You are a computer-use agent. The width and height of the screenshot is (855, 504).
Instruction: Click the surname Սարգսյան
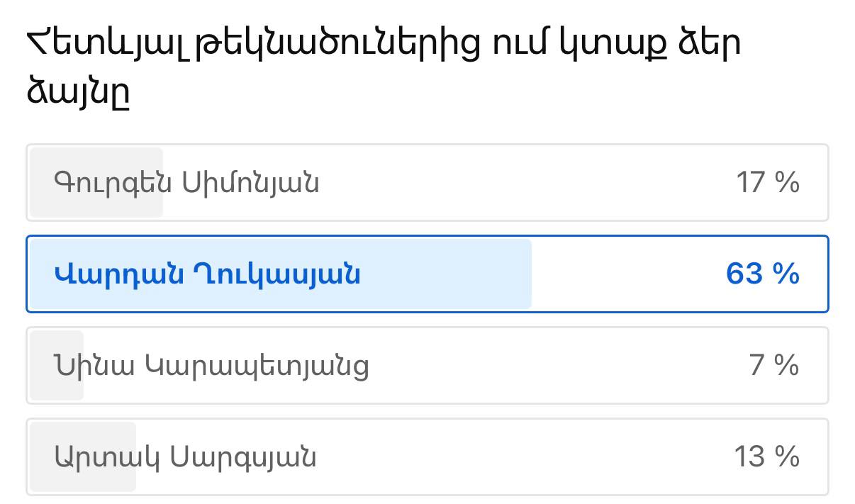click(x=242, y=457)
